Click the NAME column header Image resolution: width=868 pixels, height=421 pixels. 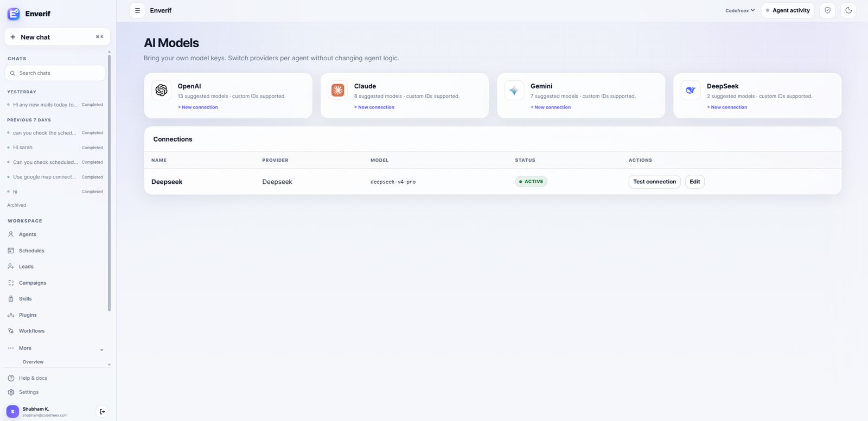(x=159, y=160)
